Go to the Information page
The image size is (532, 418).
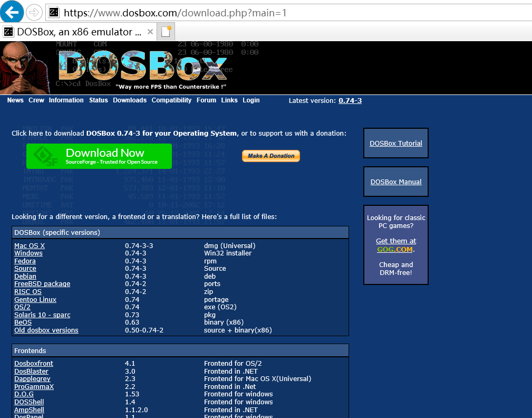[66, 100]
